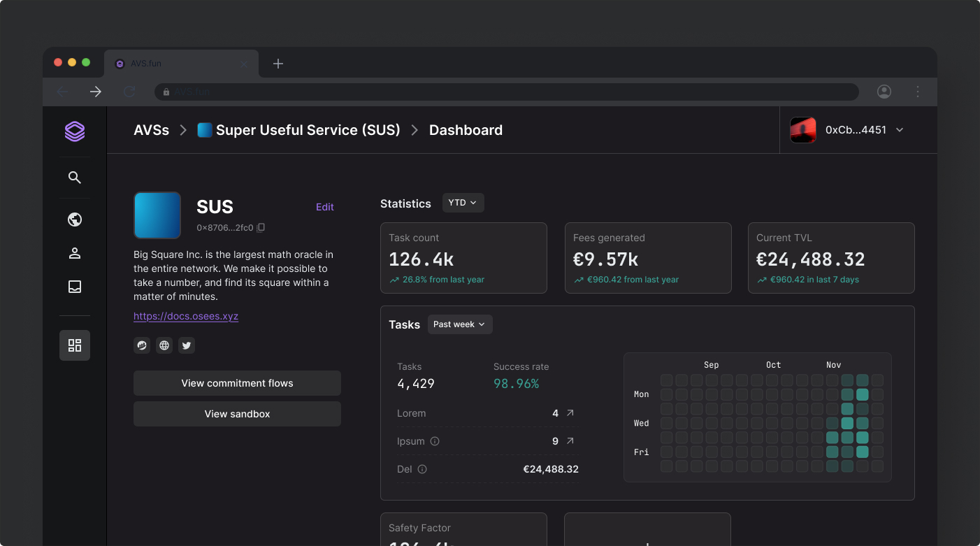Click the purple AVS.fun logo at sidebar top

pos(75,131)
